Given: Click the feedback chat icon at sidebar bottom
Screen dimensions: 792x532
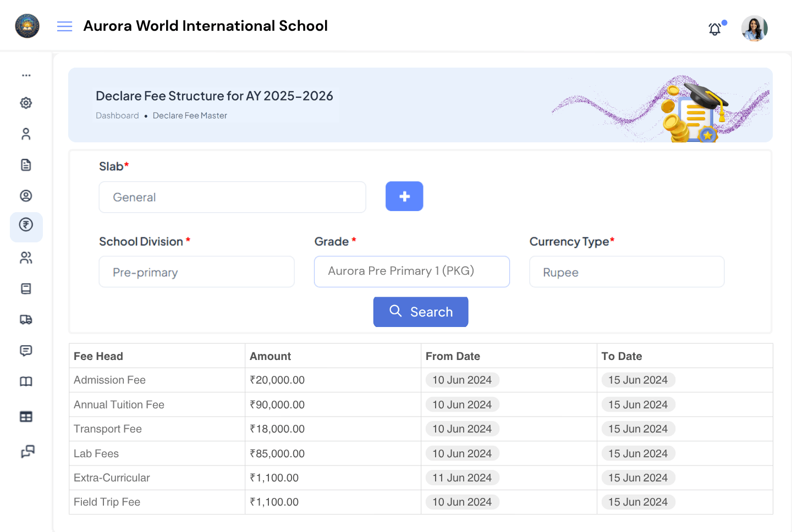Looking at the screenshot, I should (26, 451).
